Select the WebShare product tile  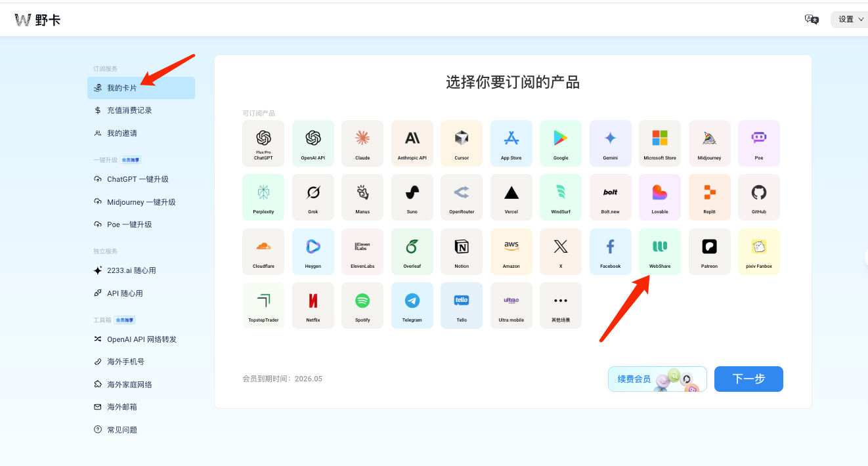tap(660, 251)
